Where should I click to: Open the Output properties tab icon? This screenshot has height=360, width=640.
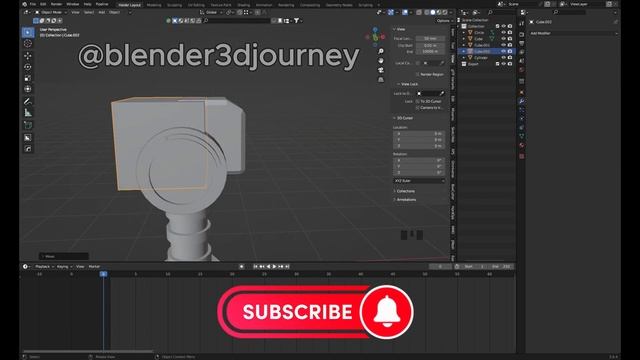(522, 43)
